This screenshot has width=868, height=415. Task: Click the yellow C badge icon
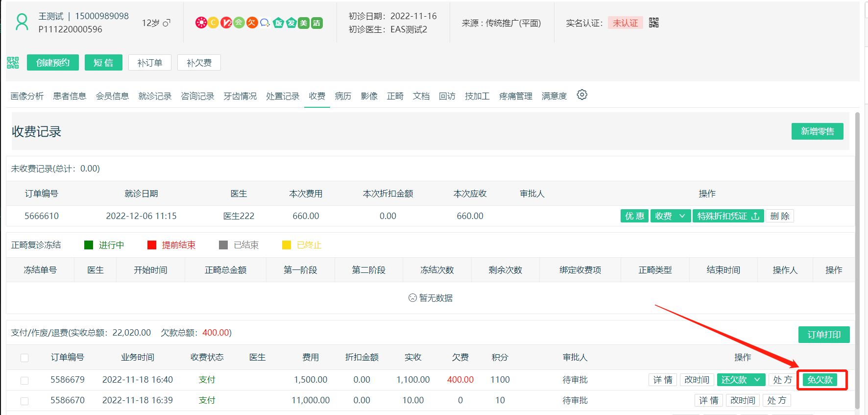(213, 23)
